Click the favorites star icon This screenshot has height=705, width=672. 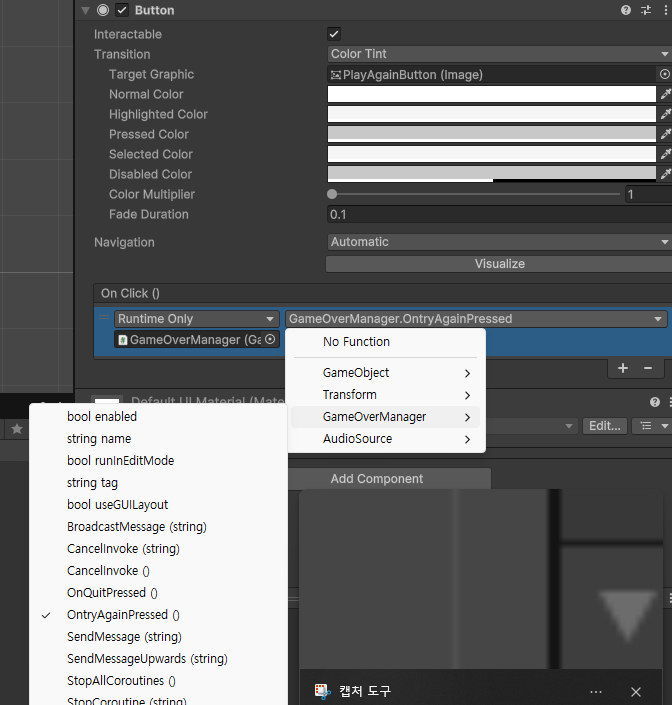[x=17, y=429]
